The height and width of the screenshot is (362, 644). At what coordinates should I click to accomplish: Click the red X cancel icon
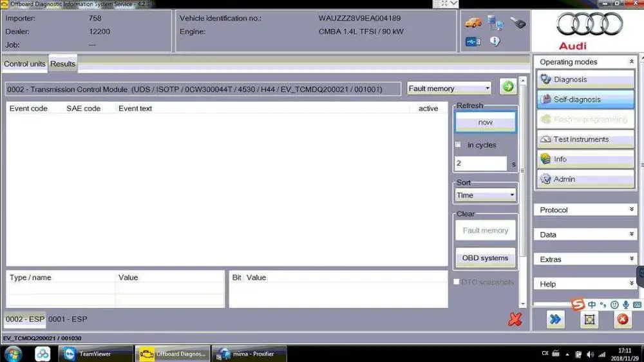point(515,319)
